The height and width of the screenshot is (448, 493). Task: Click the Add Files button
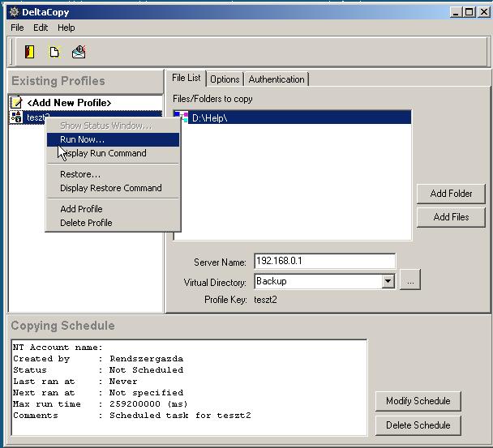pyautogui.click(x=451, y=217)
